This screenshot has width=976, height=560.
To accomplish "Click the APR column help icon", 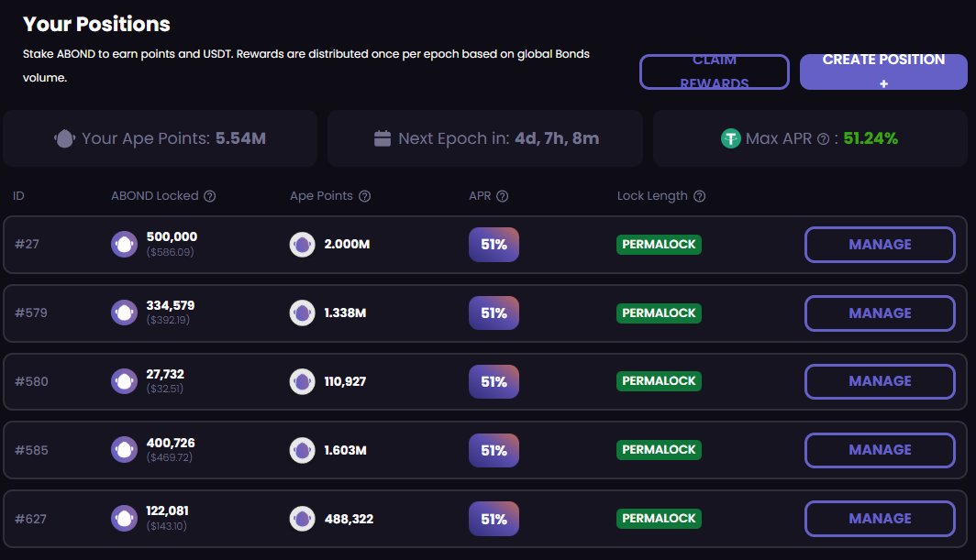I will click(503, 196).
